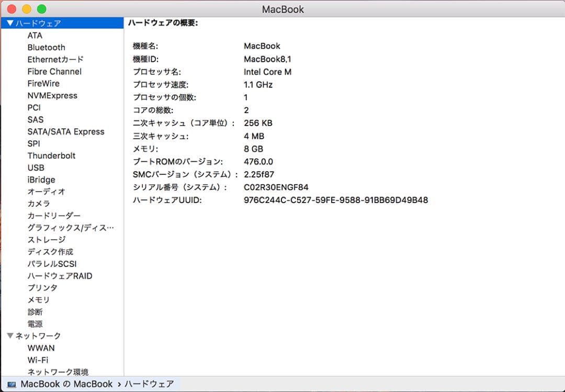This screenshot has height=392, width=565.
Task: Select the highlighted ハードウェア sidebar row
Action: 62,23
